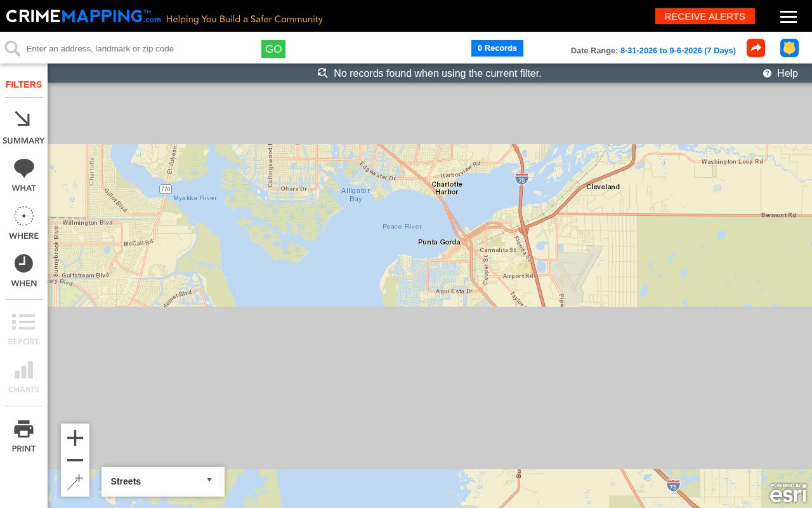This screenshot has height=508, width=812.
Task: Click the Washington Loop Rd label
Action: pyautogui.click(x=731, y=162)
